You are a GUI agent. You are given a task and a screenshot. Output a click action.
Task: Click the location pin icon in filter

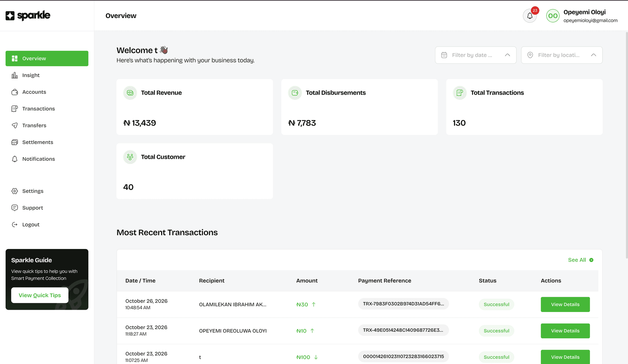[530, 55]
